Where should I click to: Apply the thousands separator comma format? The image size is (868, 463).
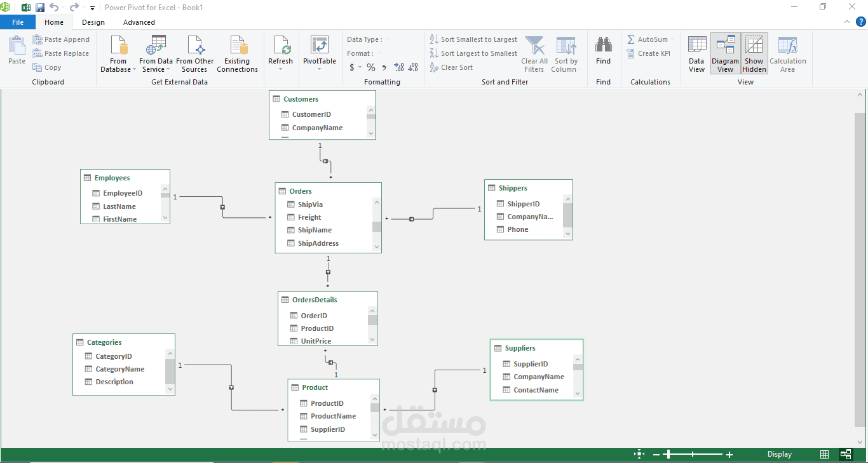[x=384, y=67]
